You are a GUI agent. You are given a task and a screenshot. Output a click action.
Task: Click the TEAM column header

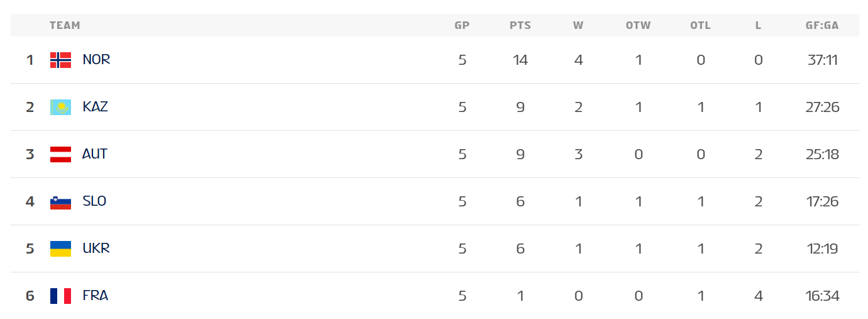[65, 26]
